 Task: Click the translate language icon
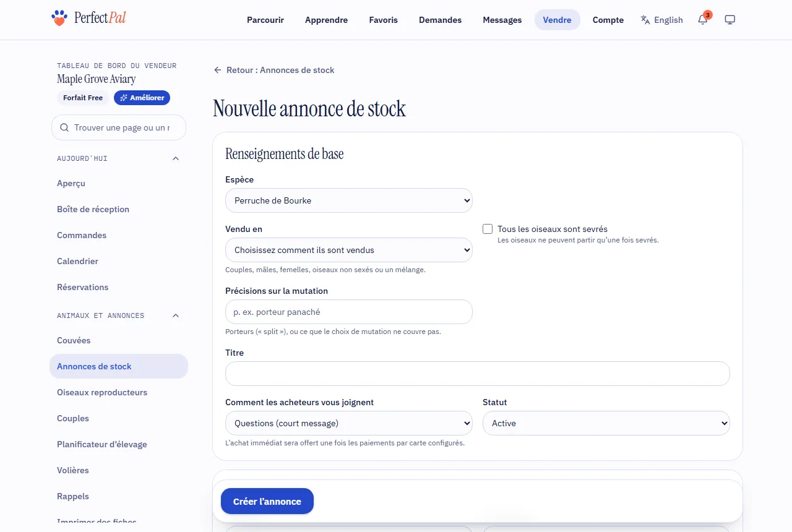click(645, 20)
